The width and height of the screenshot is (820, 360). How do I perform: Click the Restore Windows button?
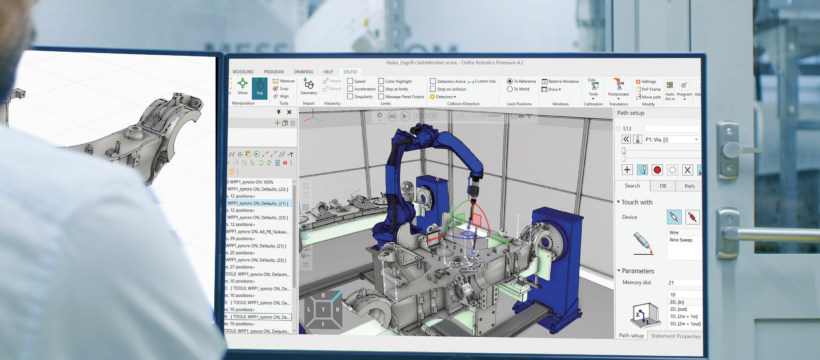tap(560, 82)
